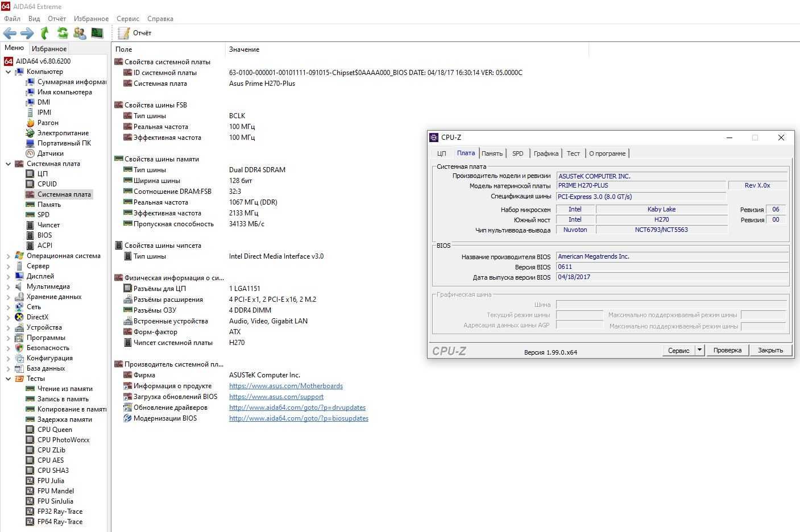Expand the Хранение данных node
800x532 pixels.
click(8, 297)
